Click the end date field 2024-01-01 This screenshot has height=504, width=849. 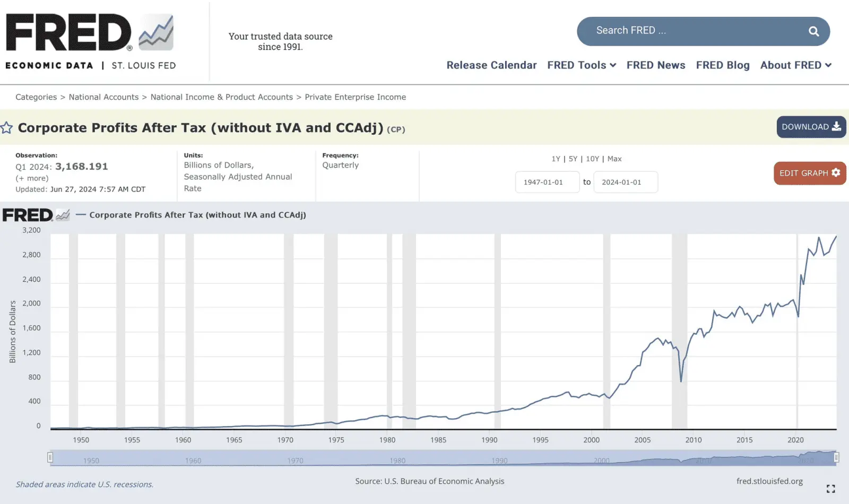point(625,182)
